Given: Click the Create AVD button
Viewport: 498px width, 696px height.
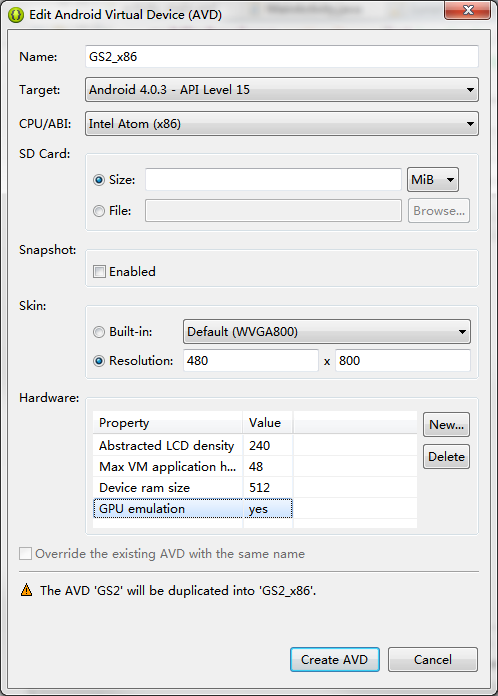Looking at the screenshot, I should (335, 660).
